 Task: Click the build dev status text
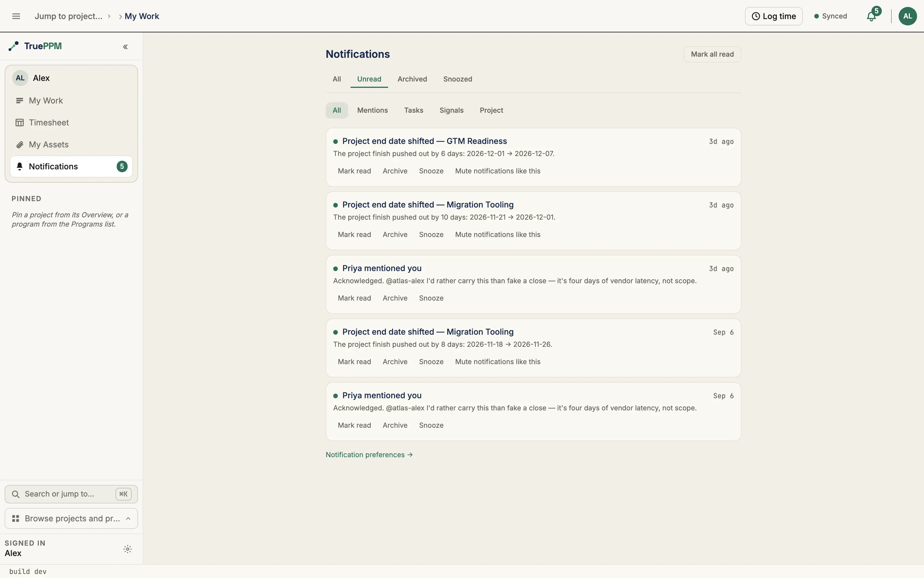coord(28,572)
